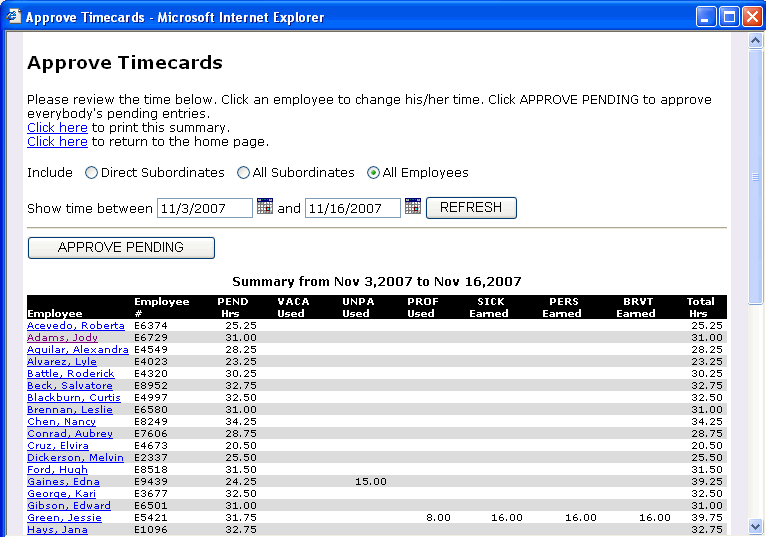Select All Employees radio option
Viewport: 766px width, 537px height.
point(374,173)
